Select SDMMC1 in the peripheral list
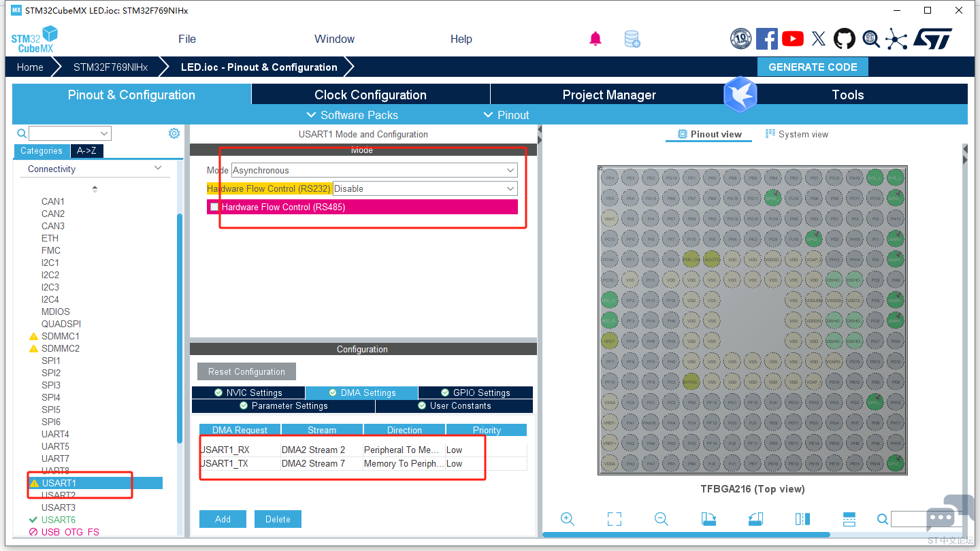The image size is (980, 551). point(61,336)
